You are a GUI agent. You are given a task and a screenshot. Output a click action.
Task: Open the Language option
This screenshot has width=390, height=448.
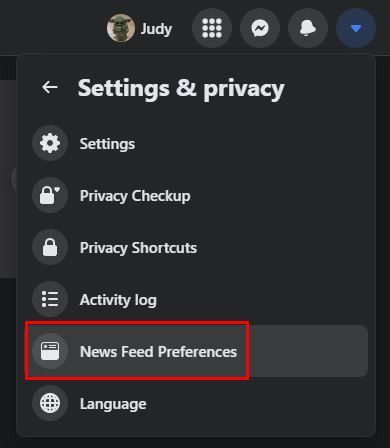pyautogui.click(x=197, y=403)
